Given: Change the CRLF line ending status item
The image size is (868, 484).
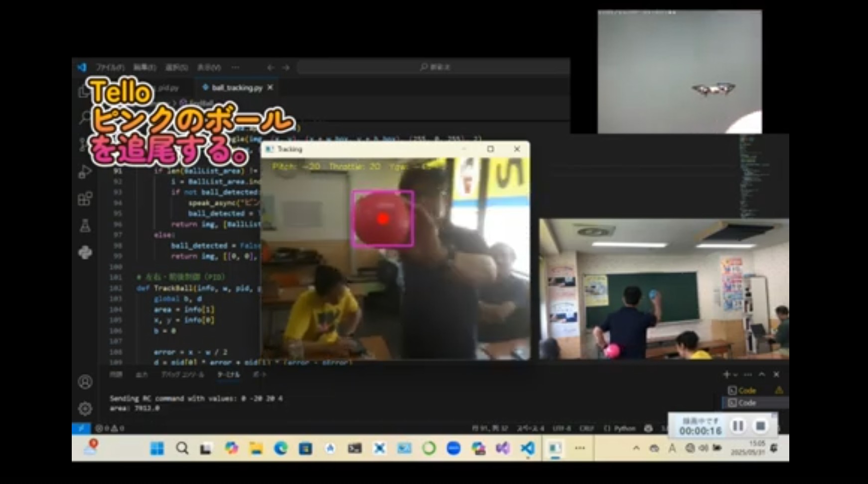Looking at the screenshot, I should pyautogui.click(x=586, y=428).
